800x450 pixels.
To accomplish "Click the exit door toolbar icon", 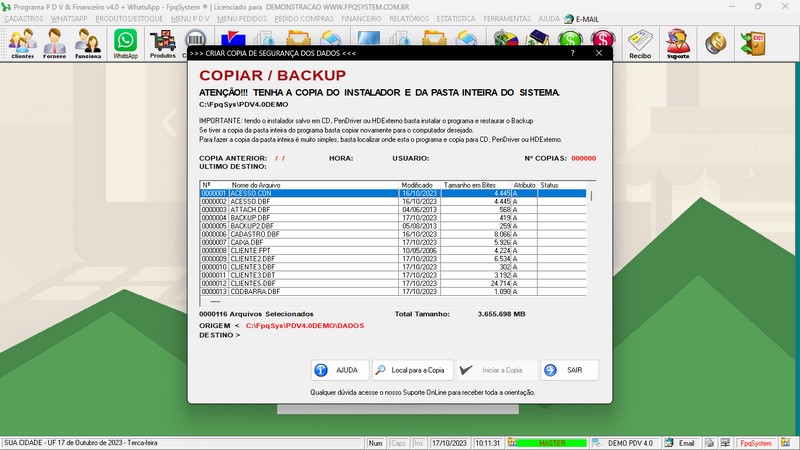I will [753, 42].
